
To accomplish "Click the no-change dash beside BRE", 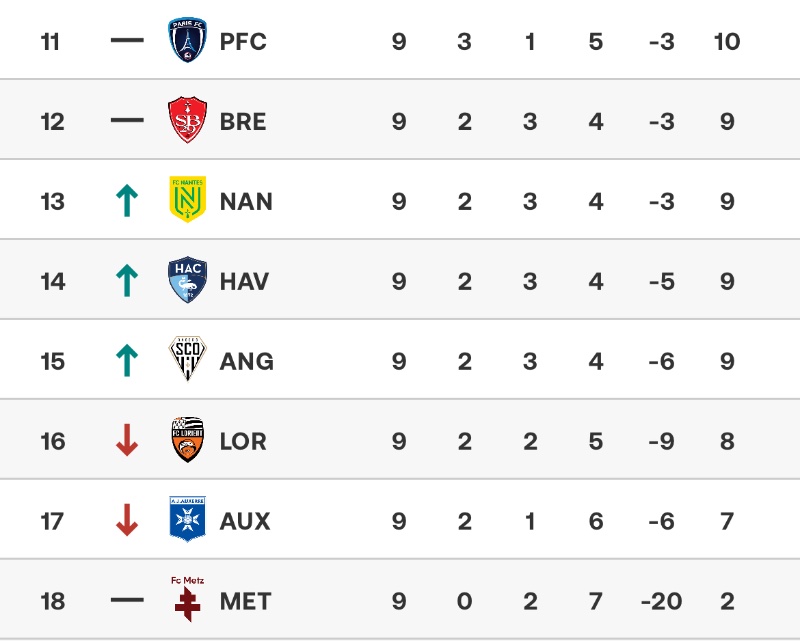I will pyautogui.click(x=127, y=121).
